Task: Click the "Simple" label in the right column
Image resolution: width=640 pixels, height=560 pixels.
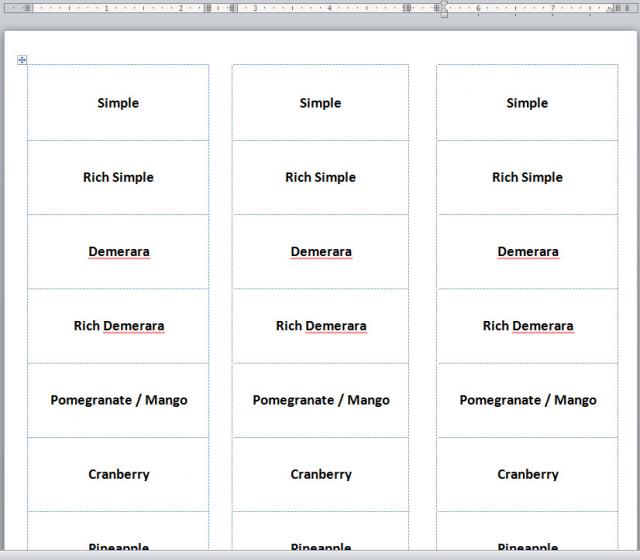Action: click(x=527, y=103)
